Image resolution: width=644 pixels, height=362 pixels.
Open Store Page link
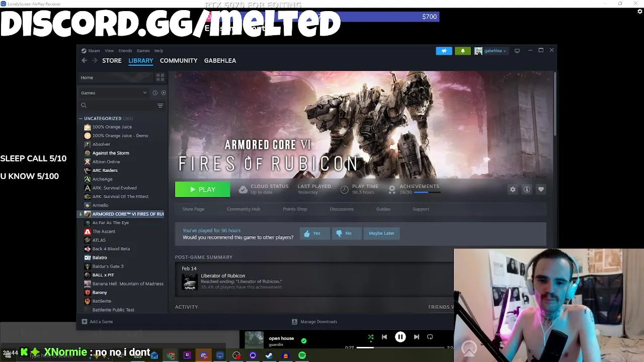tap(193, 209)
